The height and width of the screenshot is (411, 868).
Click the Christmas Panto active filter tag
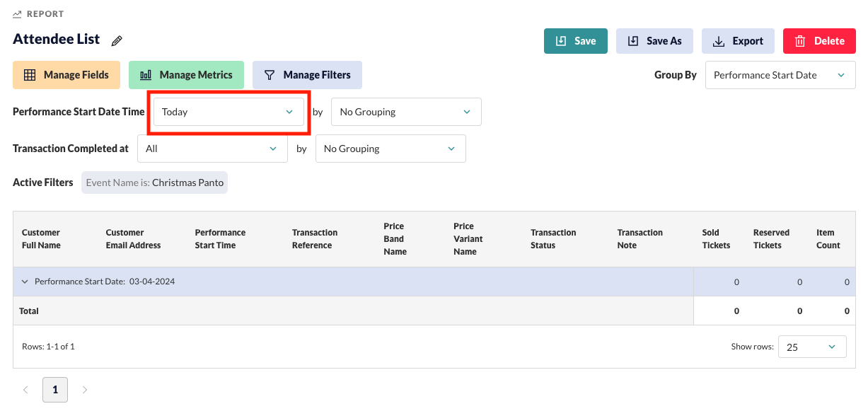click(x=154, y=183)
